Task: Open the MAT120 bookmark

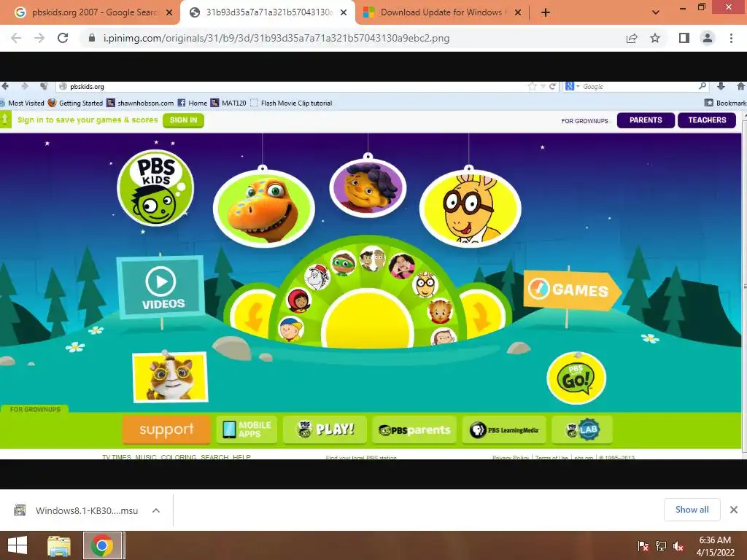Action: [x=228, y=103]
